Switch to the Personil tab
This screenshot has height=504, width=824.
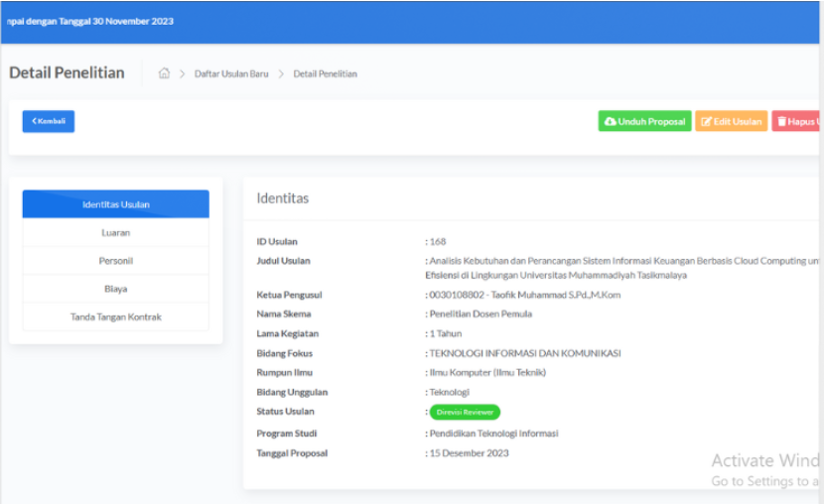point(115,261)
